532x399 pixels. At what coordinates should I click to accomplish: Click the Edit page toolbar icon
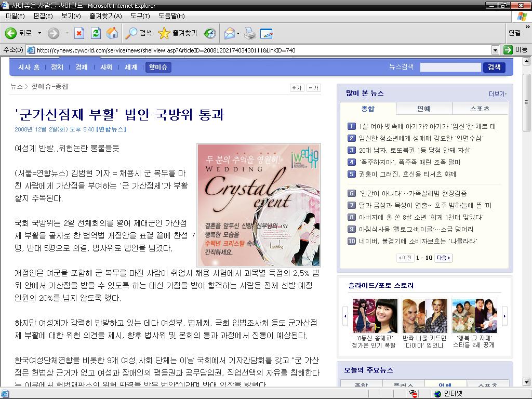(267, 33)
